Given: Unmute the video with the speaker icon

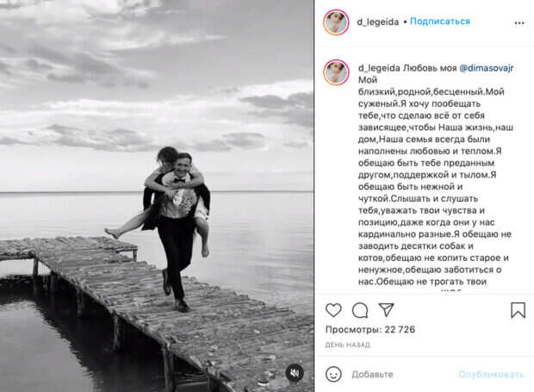Looking at the screenshot, I should pyautogui.click(x=295, y=373).
